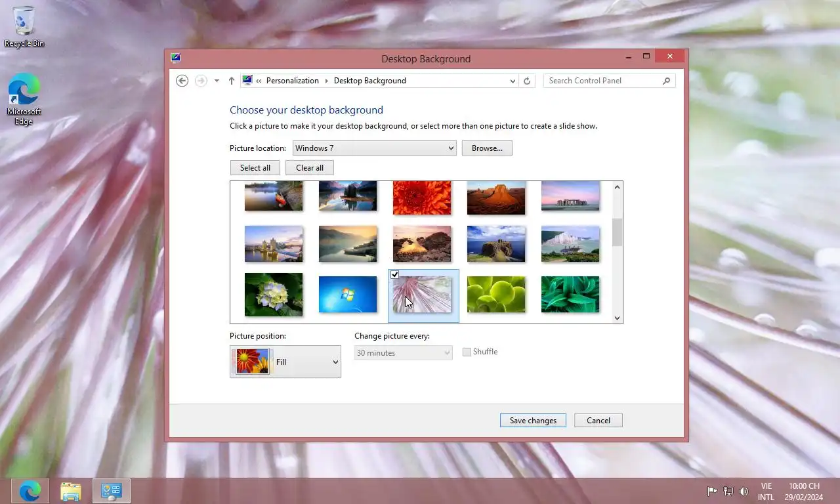The width and height of the screenshot is (840, 504).
Task: Select the Tower Bridge London wallpaper
Action: 274,243
